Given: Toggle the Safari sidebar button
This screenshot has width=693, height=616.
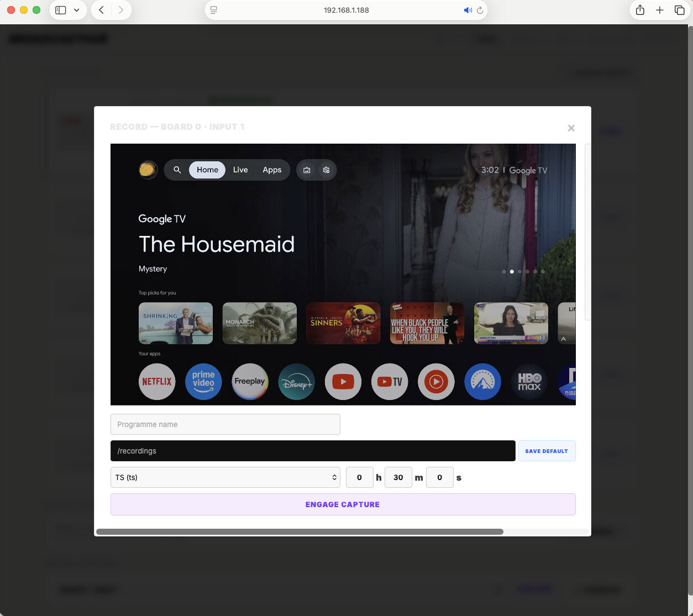Looking at the screenshot, I should pos(61,10).
